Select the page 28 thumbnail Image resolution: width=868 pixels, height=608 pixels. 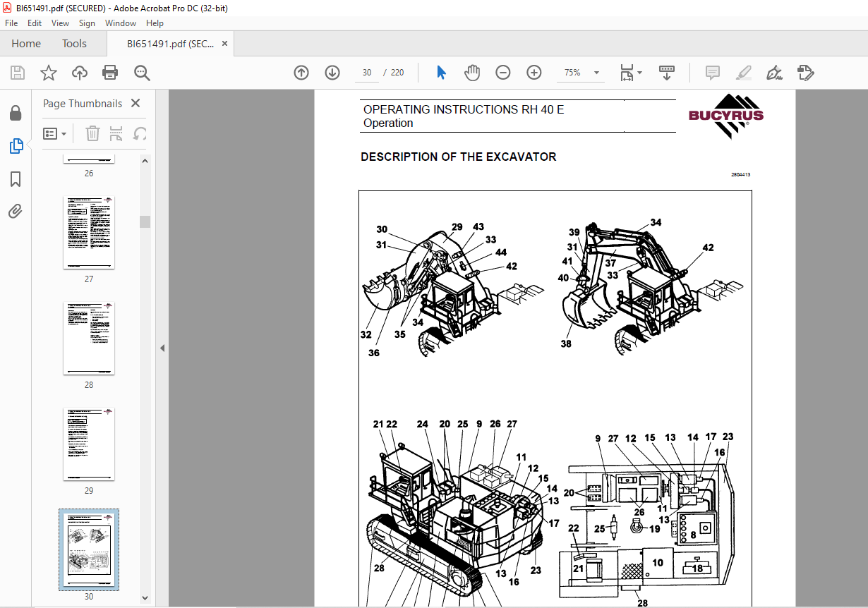coord(89,339)
